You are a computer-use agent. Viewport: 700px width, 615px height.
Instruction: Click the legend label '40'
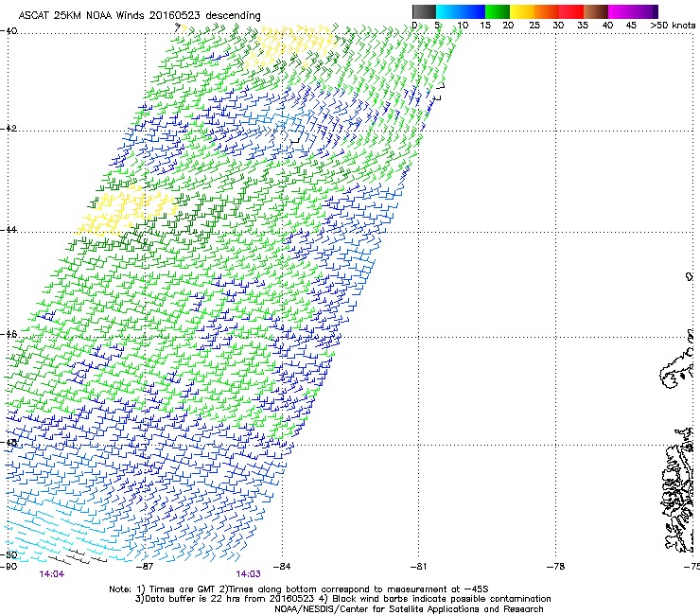point(607,25)
